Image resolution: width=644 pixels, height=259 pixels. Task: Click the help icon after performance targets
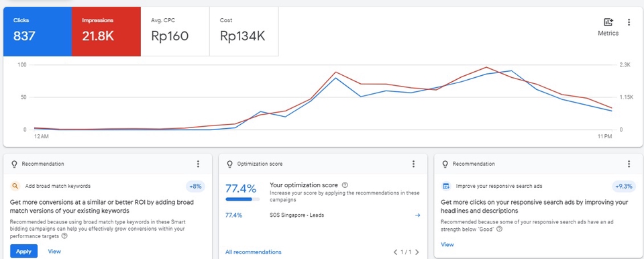tap(64, 236)
